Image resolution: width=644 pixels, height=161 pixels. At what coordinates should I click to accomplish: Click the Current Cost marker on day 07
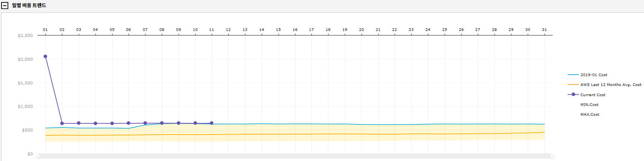coord(145,123)
